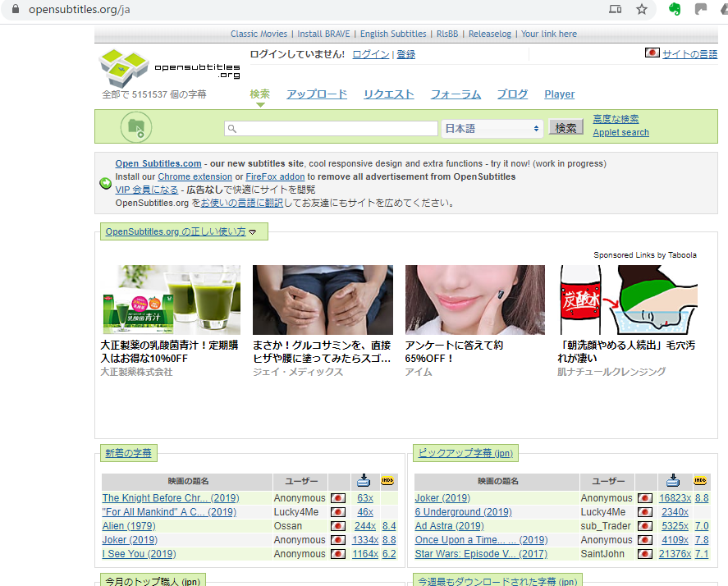This screenshot has height=586, width=728.
Task: Click the 16823x download count
Action: (675, 498)
